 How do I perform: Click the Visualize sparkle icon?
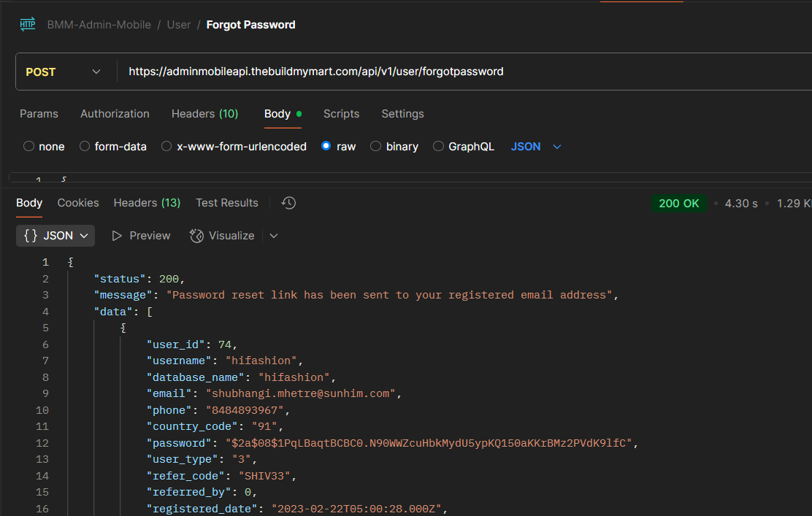click(196, 236)
